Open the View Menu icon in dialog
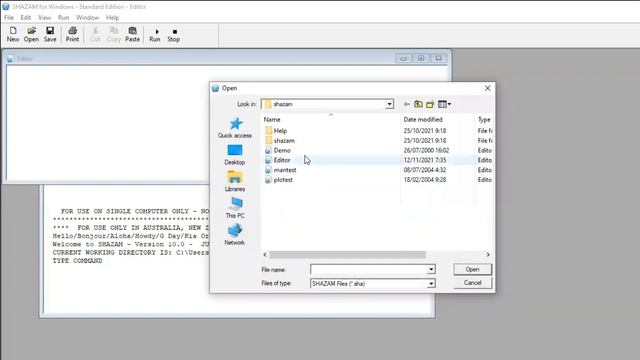 point(444,104)
